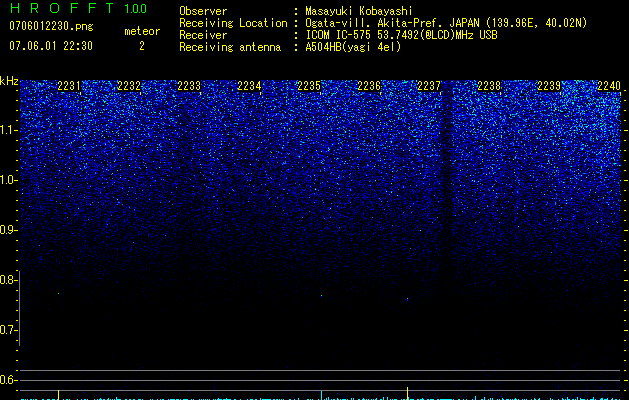Screen dimensions: 629x400
Task: Click the 0.9 kHz axis label
Action: click(9, 230)
